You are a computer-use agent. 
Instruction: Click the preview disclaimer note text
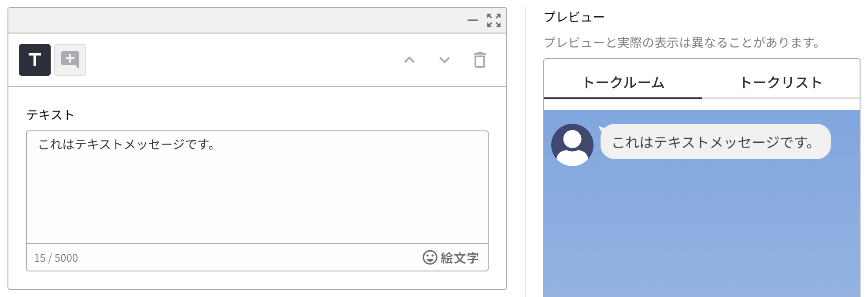coord(682,43)
